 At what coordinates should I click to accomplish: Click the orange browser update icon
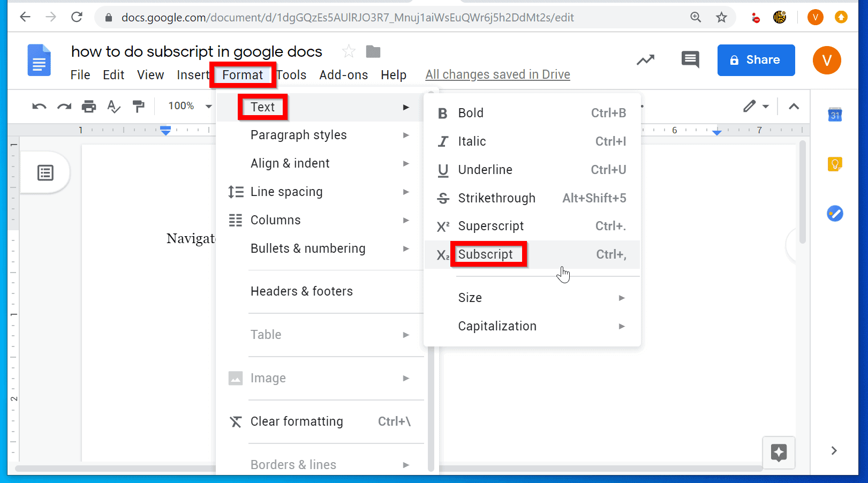click(841, 18)
